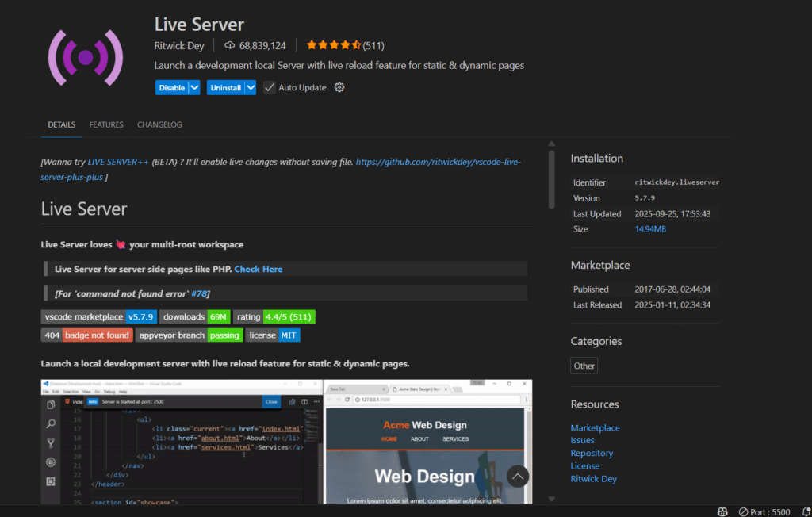The height and width of the screenshot is (517, 812).
Task: Expand the Disable button dropdown arrow
Action: [193, 87]
